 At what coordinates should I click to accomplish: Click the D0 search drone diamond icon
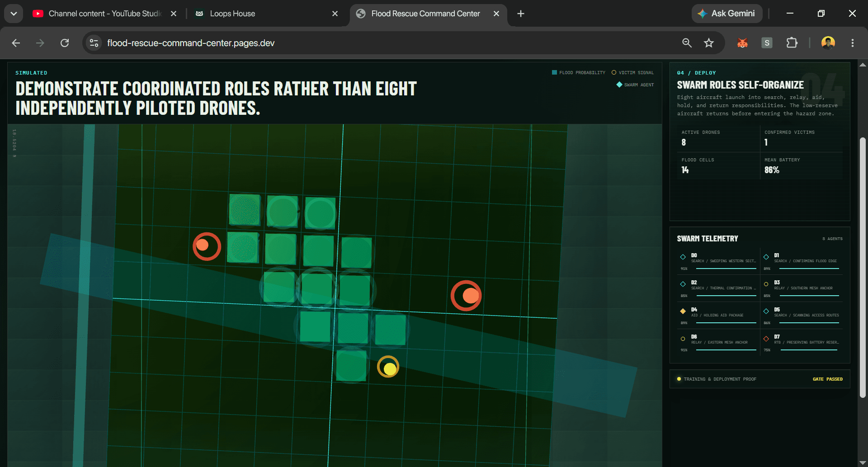(683, 257)
